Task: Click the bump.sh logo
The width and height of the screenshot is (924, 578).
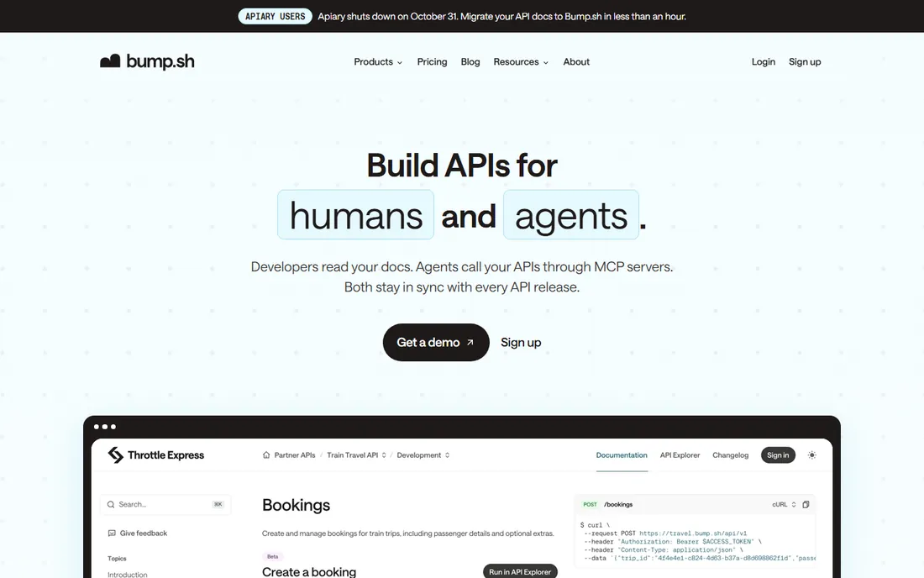Action: (147, 61)
